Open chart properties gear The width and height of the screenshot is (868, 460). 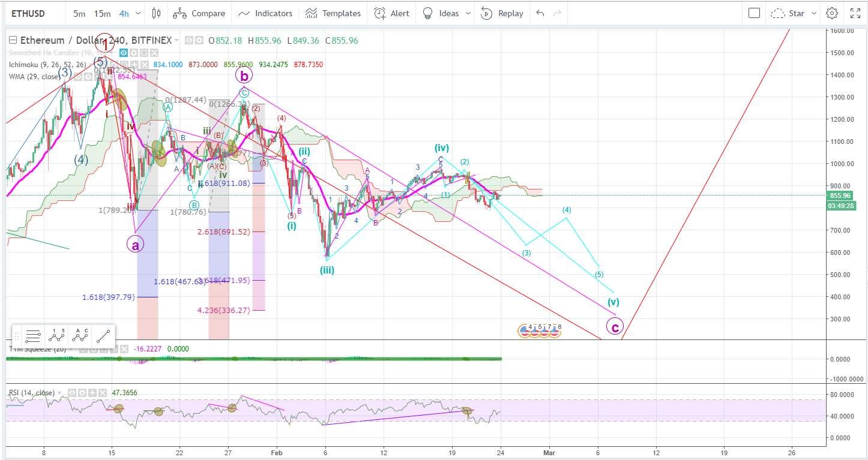(831, 13)
